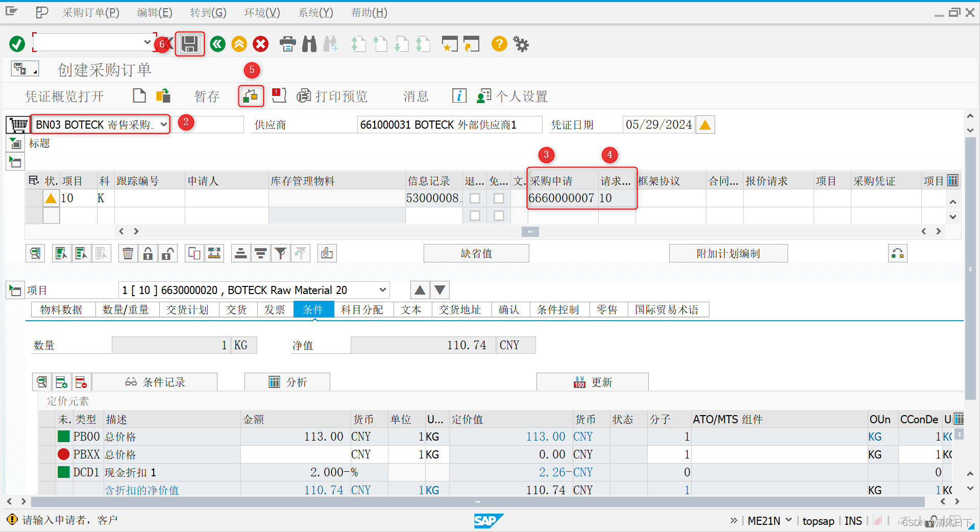Collapse the header section toggle icon
This screenshot has width=980, height=532.
coord(15,144)
